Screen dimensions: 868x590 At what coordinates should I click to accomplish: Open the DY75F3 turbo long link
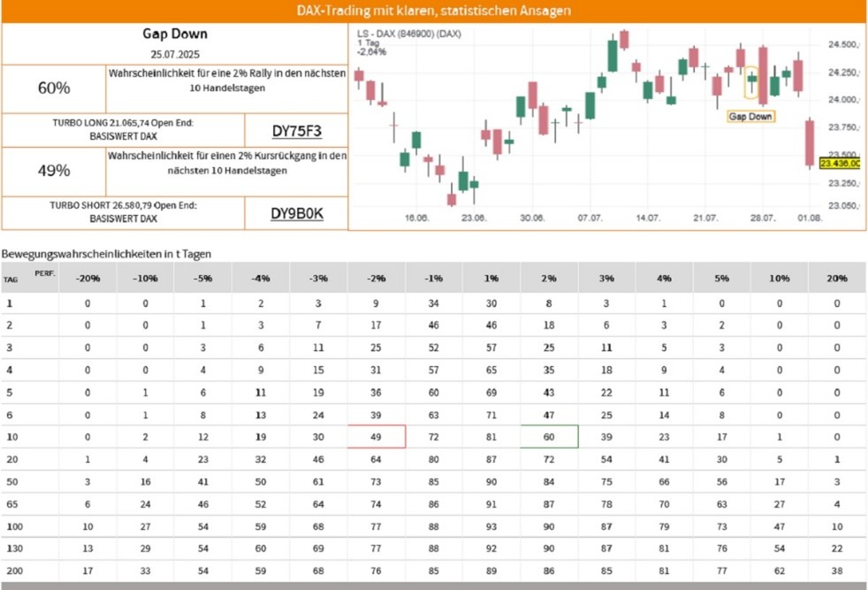coord(297,131)
